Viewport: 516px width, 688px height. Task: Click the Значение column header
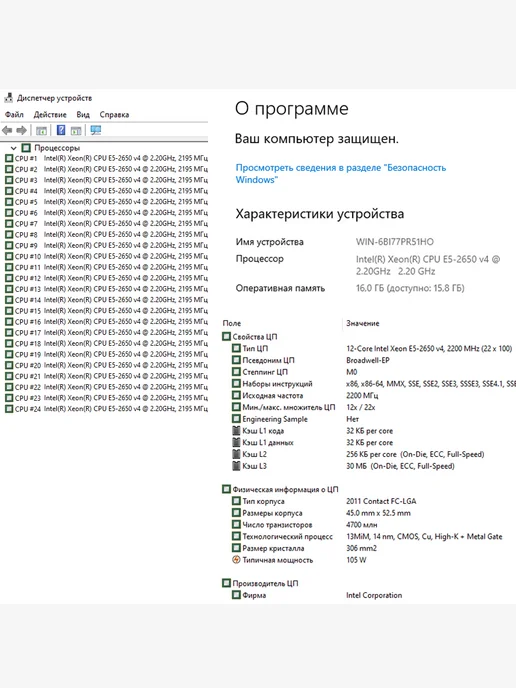click(363, 323)
